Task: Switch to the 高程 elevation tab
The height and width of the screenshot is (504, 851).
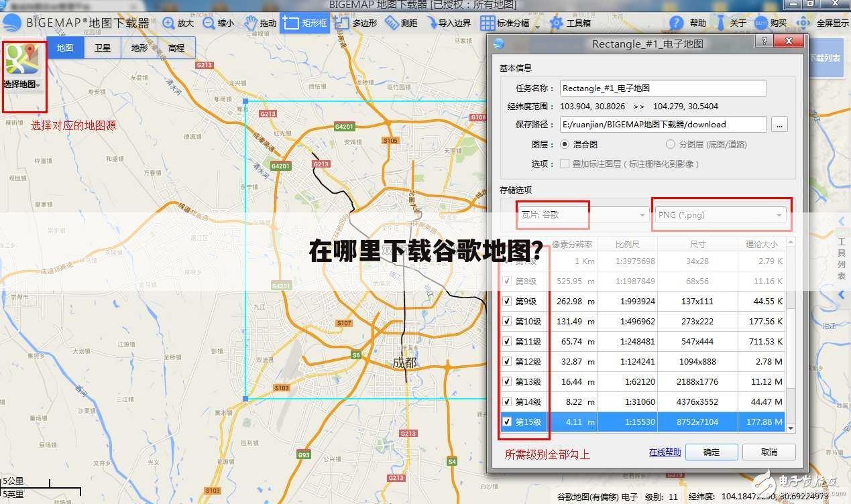Action: (176, 48)
